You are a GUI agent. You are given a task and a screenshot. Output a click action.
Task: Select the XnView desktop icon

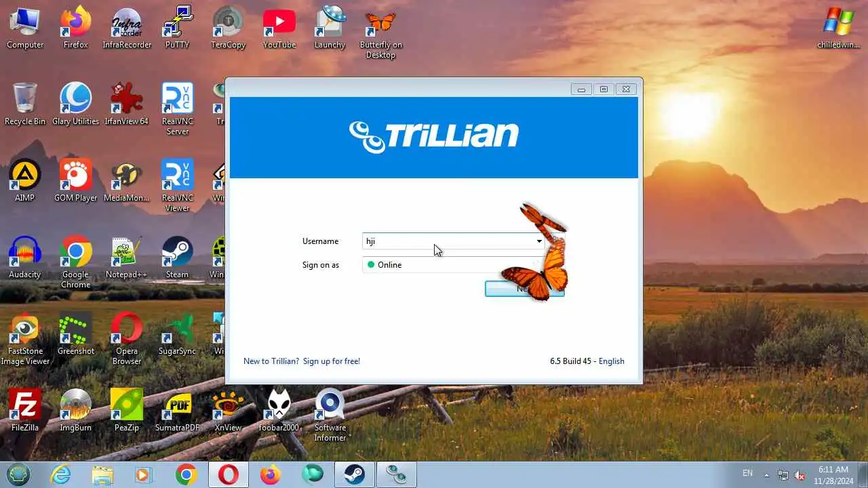[228, 411]
